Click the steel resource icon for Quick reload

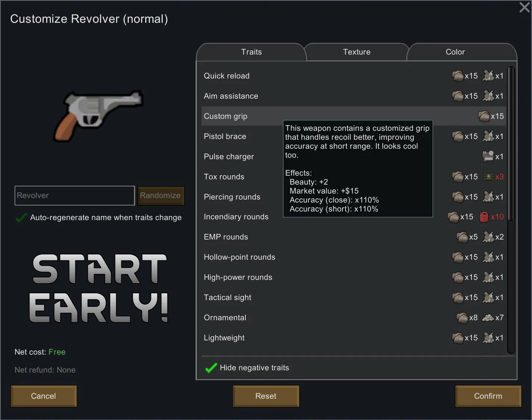[457, 76]
